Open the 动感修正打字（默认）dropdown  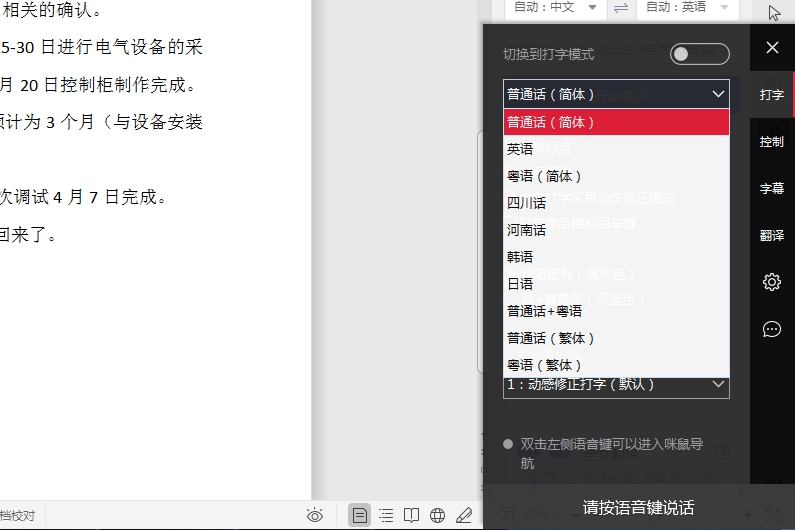point(616,386)
